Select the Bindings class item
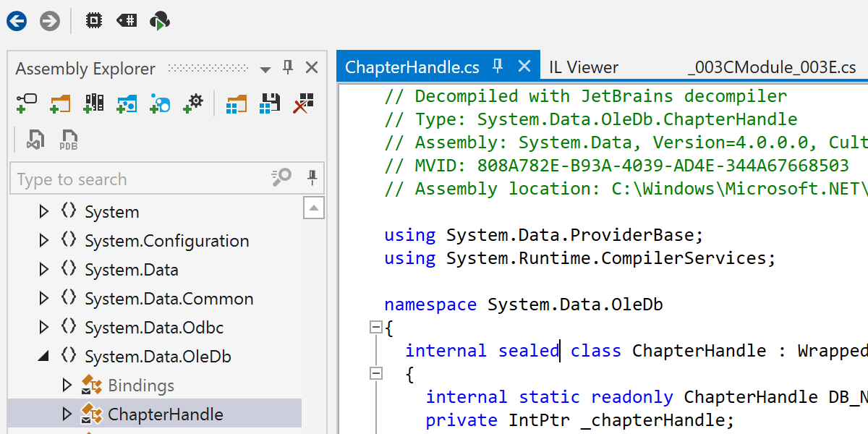Viewport: 868px width, 434px height. 141,386
